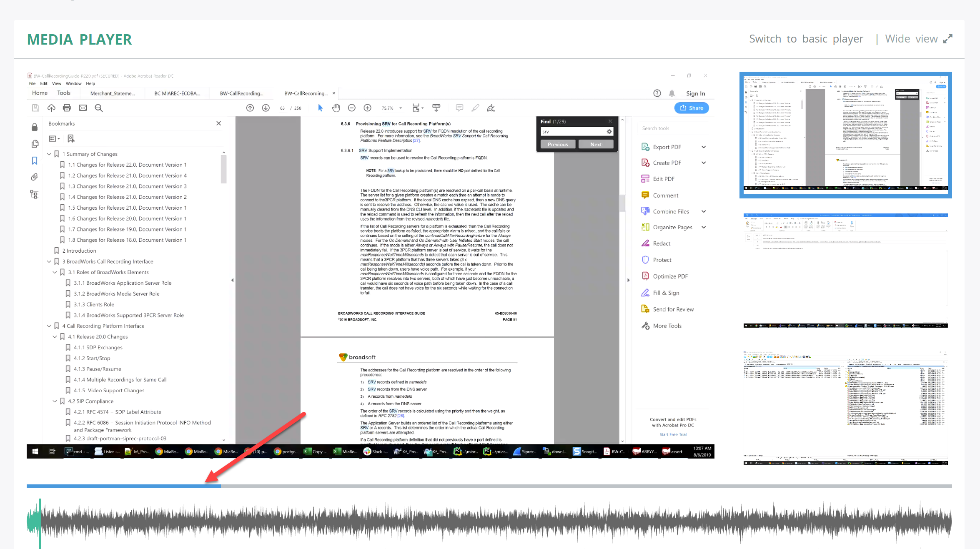Enable Switch to basic player mode

(x=806, y=38)
